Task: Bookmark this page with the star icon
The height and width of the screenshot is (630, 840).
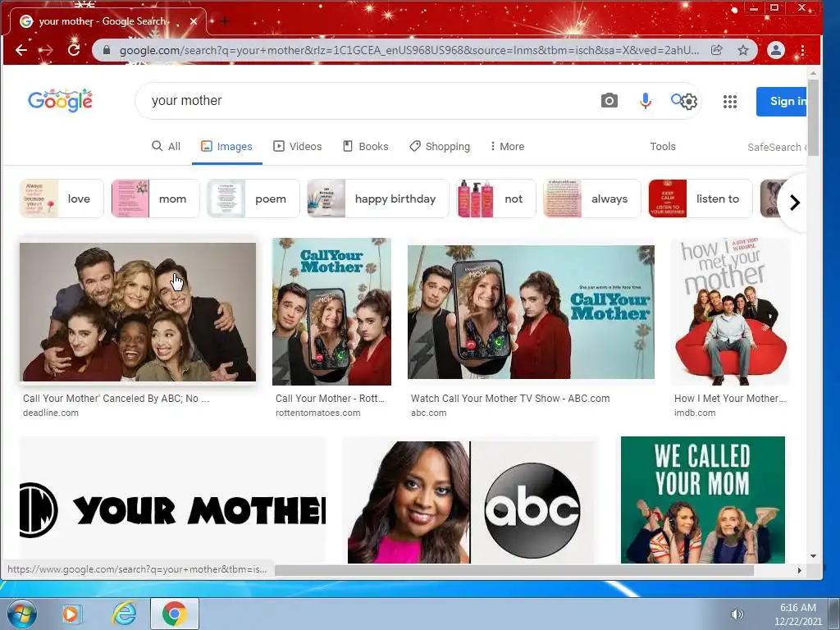Action: pyautogui.click(x=743, y=50)
